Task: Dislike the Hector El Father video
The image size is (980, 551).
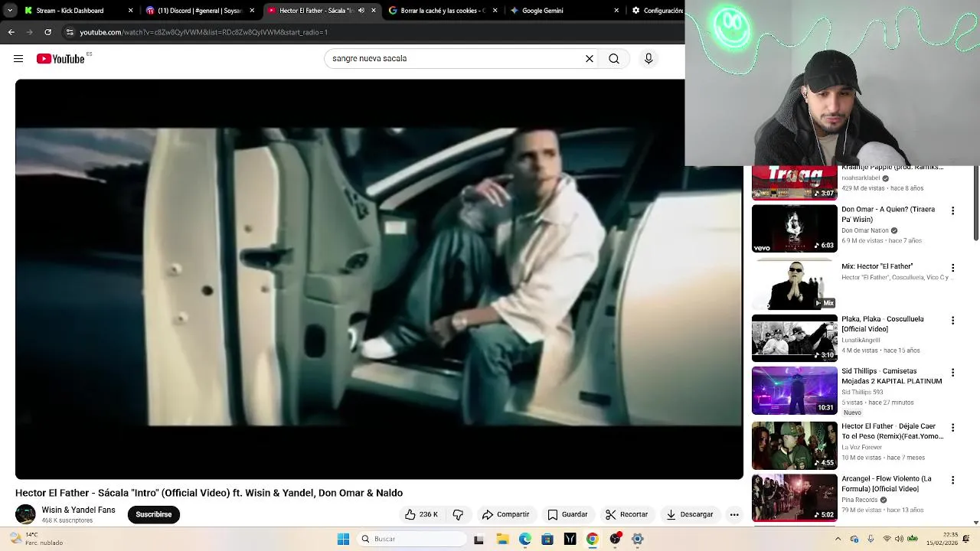Action: 458,514
